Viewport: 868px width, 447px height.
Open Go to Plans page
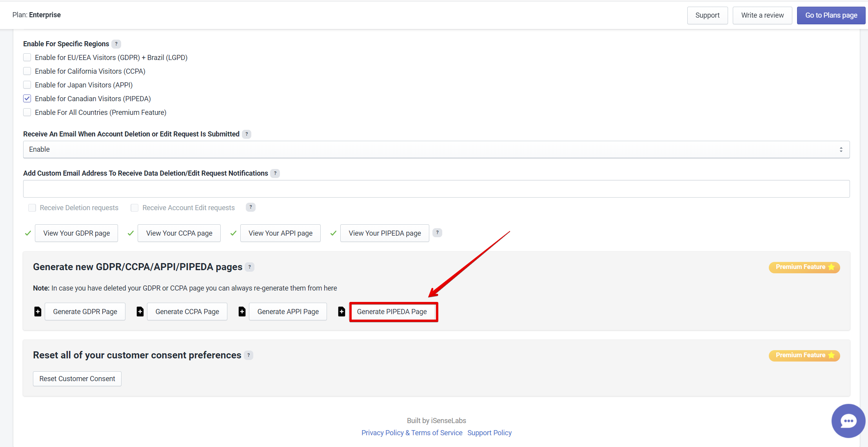(x=831, y=15)
